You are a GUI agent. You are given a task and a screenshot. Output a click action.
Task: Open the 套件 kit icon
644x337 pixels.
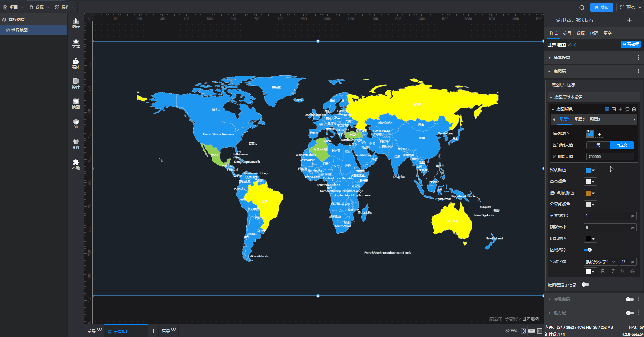pyautogui.click(x=76, y=144)
